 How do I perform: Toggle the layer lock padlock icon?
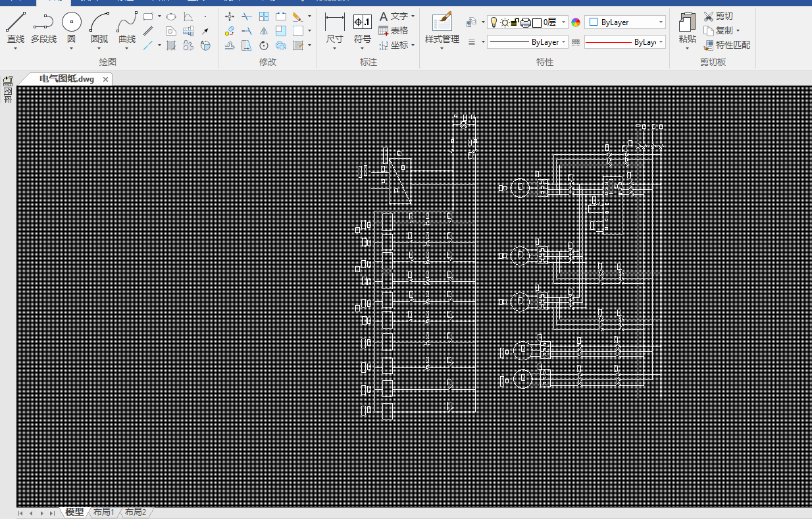(x=515, y=22)
